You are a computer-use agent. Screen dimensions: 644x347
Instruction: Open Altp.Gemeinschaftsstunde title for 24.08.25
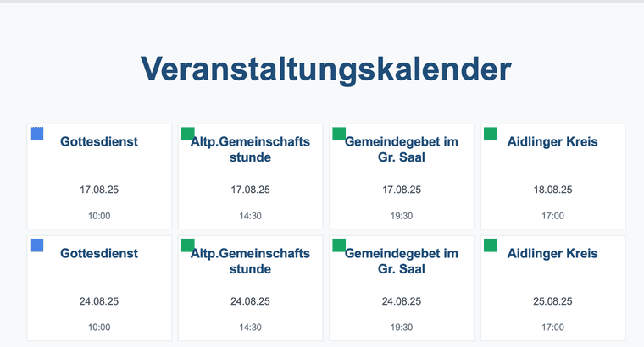250,261
